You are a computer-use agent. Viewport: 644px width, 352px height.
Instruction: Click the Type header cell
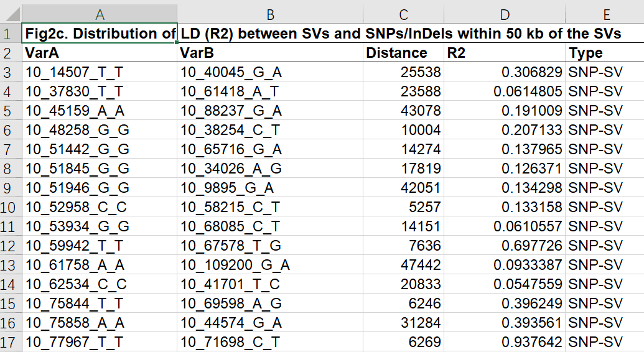tap(605, 53)
